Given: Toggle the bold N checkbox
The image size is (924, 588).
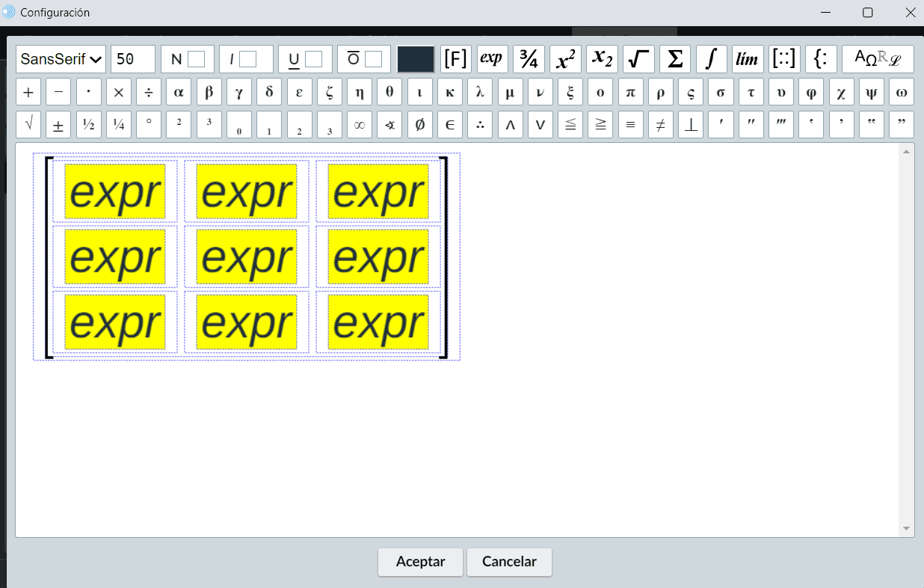Looking at the screenshot, I should point(196,59).
